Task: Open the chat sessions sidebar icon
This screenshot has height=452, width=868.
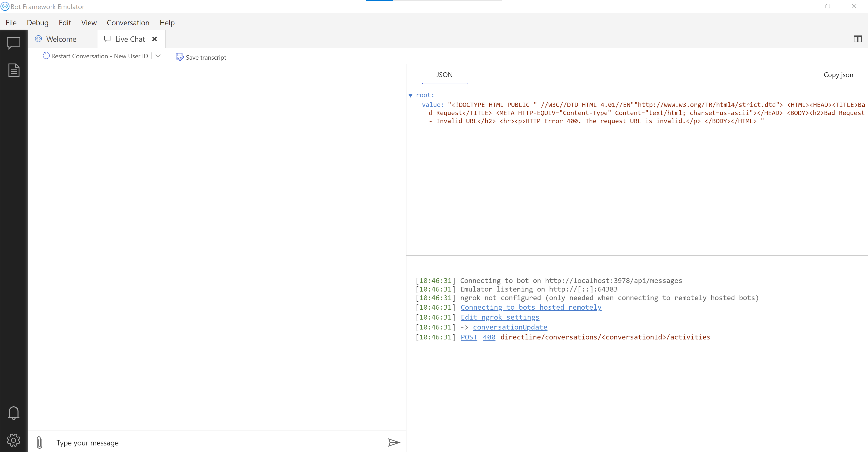Action: tap(14, 43)
